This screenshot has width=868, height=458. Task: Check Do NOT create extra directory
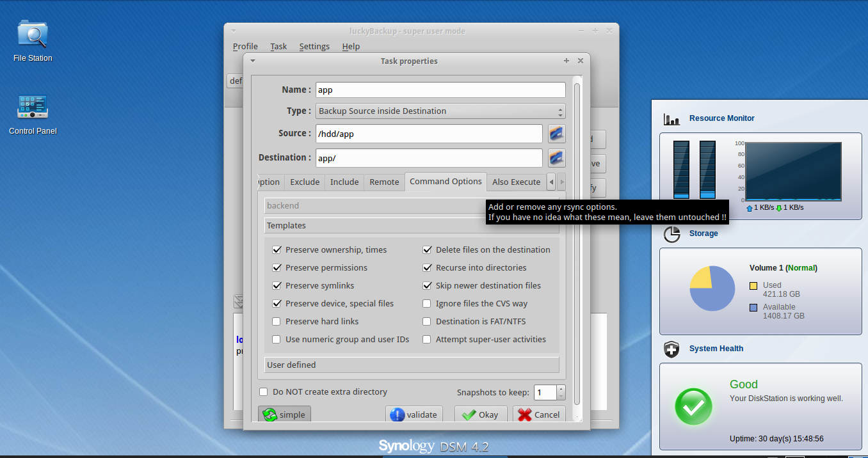coord(263,391)
